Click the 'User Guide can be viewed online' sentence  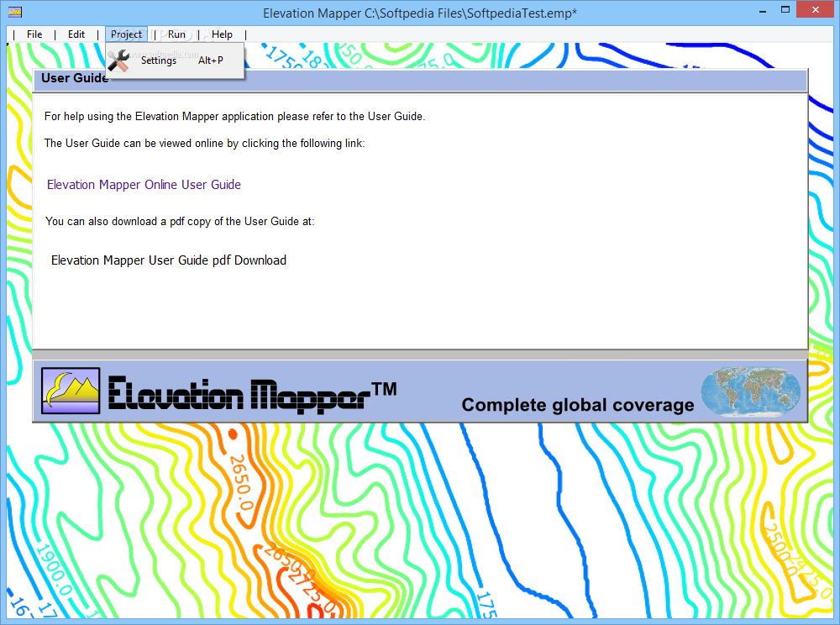pyautogui.click(x=205, y=143)
